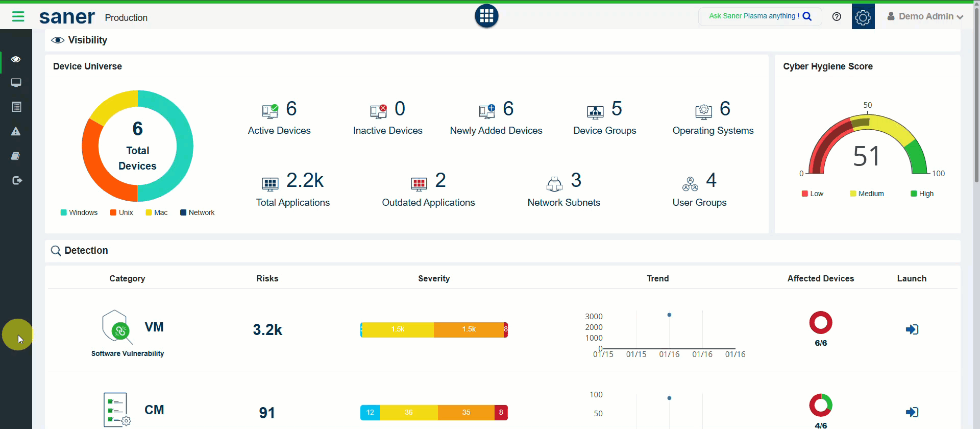Expand the Demo Admin user dropdown
980x429 pixels.
(x=925, y=16)
